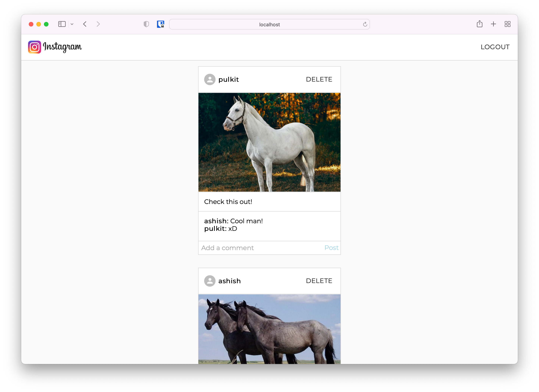Click the caption 'Check this out!'
Screen dimensions: 539x392
(228, 201)
